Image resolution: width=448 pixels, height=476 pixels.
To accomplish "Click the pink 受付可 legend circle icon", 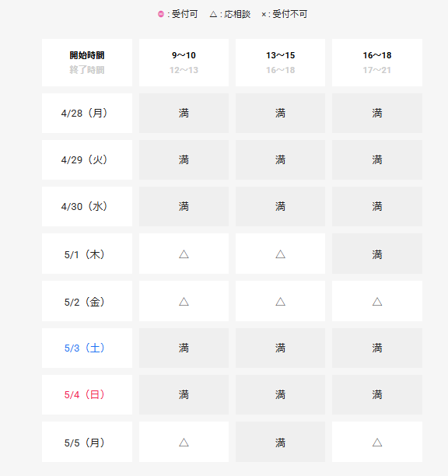I will [161, 14].
